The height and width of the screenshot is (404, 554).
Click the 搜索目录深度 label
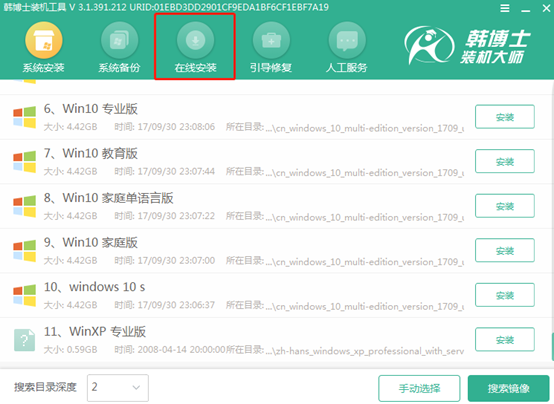[x=45, y=387]
